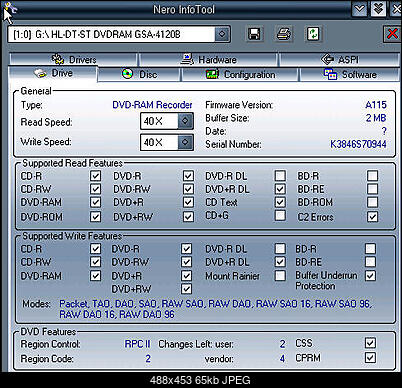Screen dimensions: 402x388
Task: Select the Drive tab
Action: (x=53, y=73)
